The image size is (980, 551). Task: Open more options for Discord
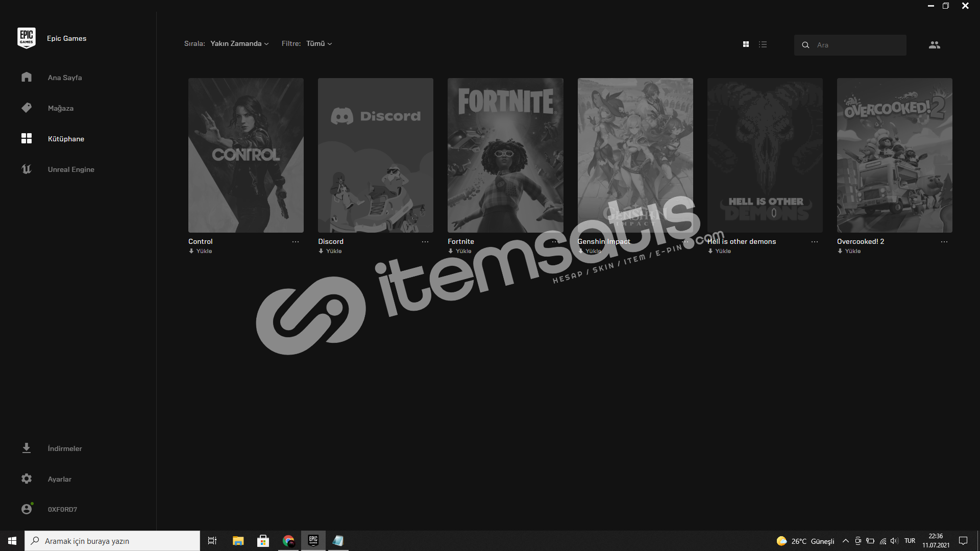[x=425, y=242]
